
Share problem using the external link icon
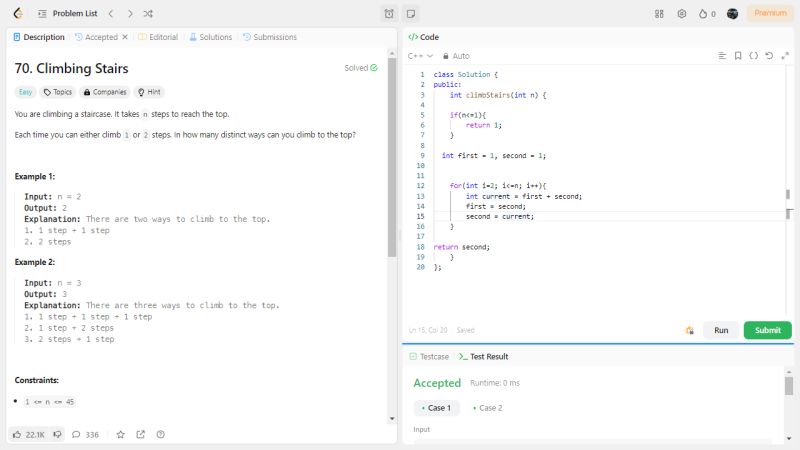141,434
